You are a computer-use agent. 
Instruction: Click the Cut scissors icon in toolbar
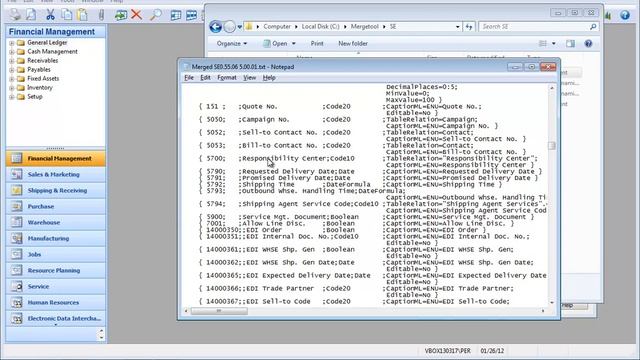(x=50, y=15)
